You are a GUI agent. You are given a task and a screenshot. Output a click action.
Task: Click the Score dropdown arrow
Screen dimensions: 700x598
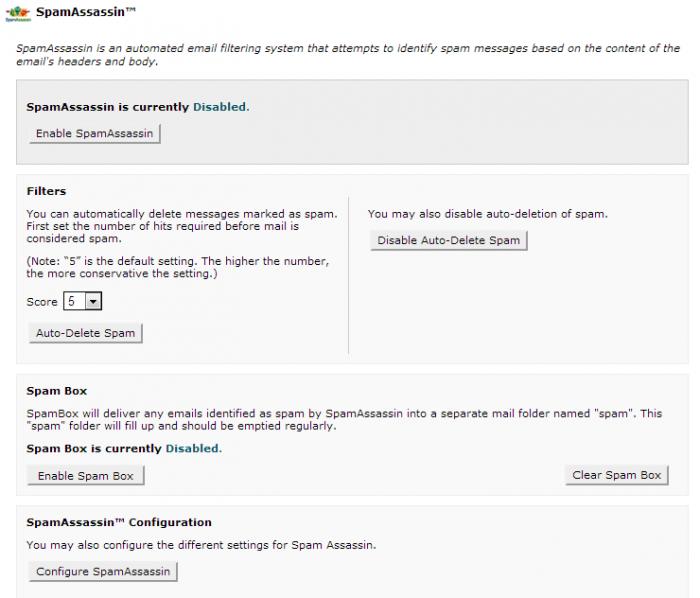coord(93,301)
